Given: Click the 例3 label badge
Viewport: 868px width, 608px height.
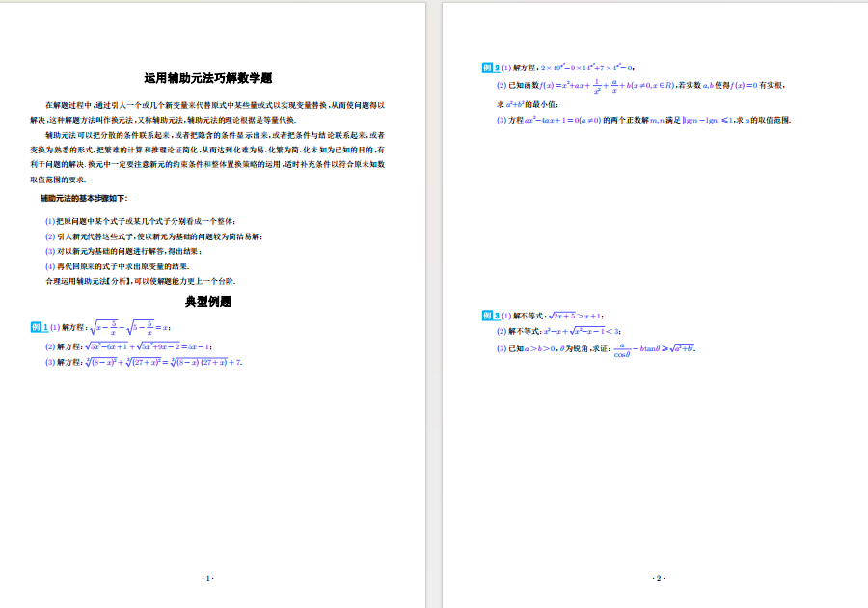Looking at the screenshot, I should (x=491, y=316).
